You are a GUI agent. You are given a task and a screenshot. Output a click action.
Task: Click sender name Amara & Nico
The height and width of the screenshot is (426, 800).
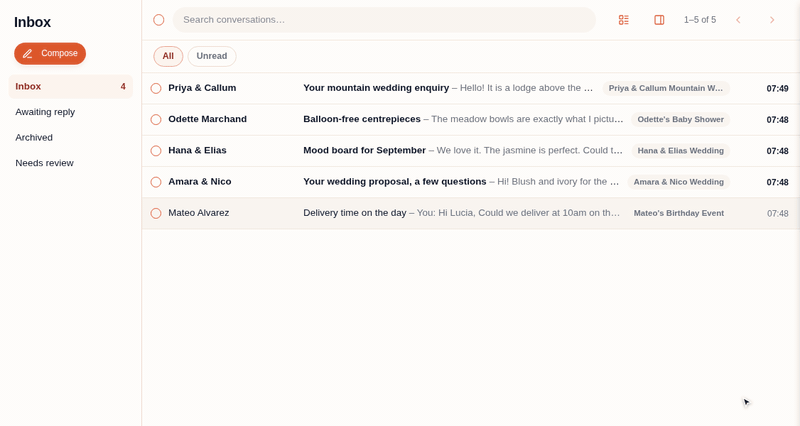[x=199, y=181]
